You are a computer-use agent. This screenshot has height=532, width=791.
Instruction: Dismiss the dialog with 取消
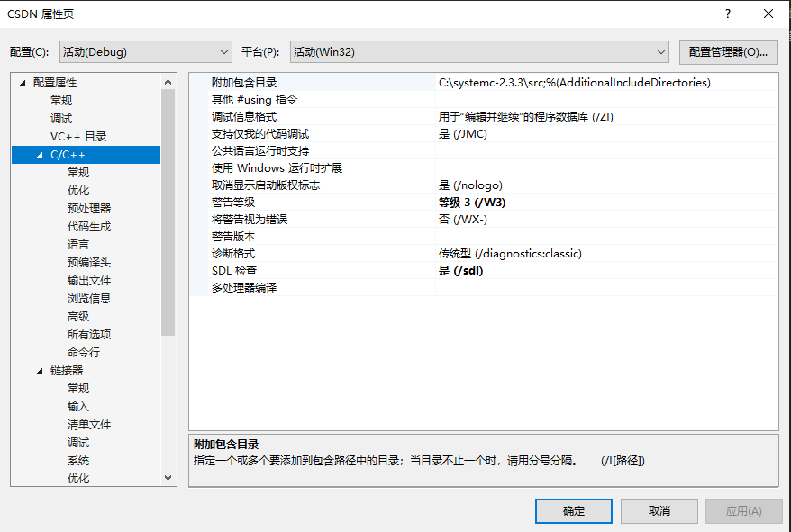[658, 510]
